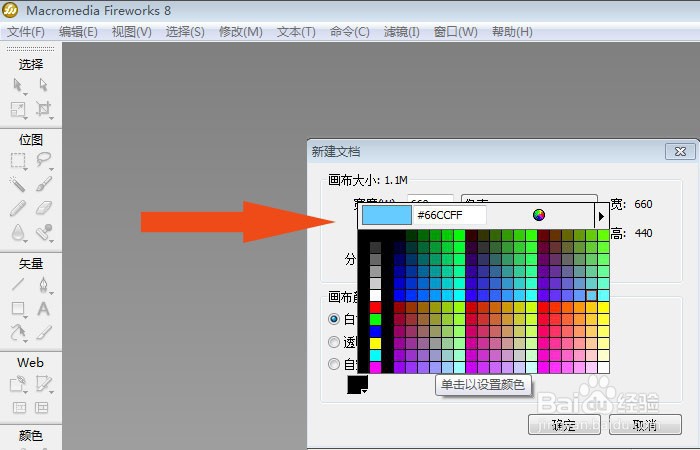Click the current color preview swatch

(x=387, y=215)
